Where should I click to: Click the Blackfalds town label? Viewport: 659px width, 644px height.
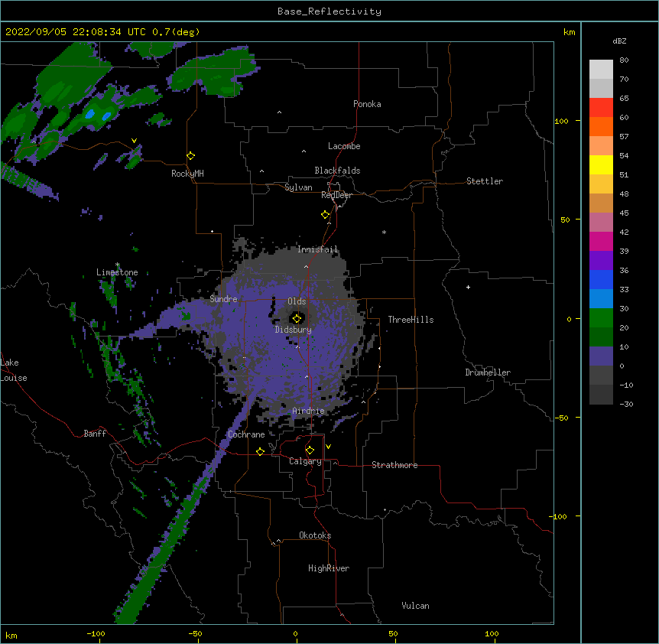(337, 171)
